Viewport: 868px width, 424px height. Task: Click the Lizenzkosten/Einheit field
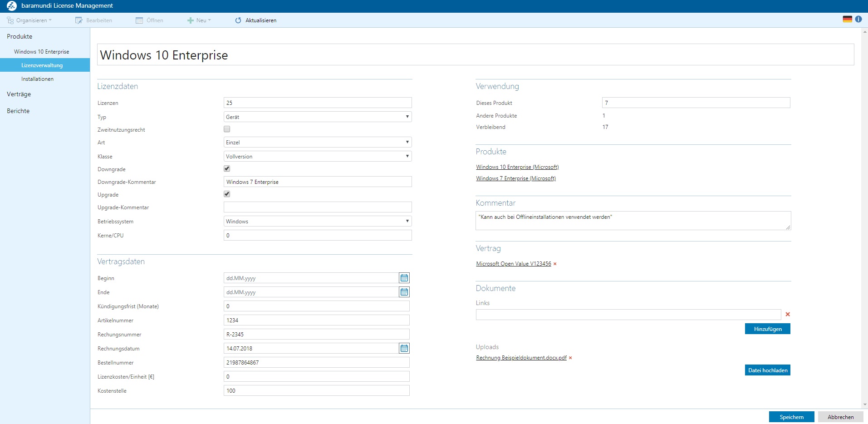pos(317,376)
